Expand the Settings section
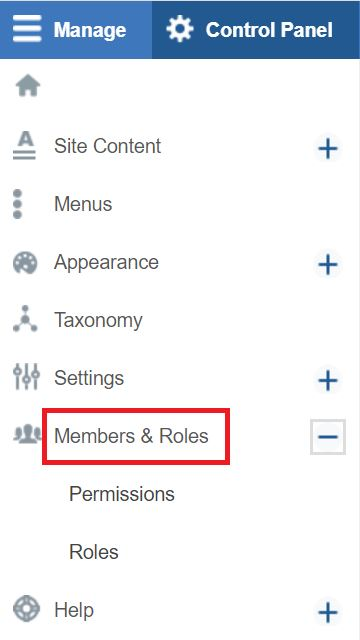Screen dimensions: 360x640 (x=328, y=381)
